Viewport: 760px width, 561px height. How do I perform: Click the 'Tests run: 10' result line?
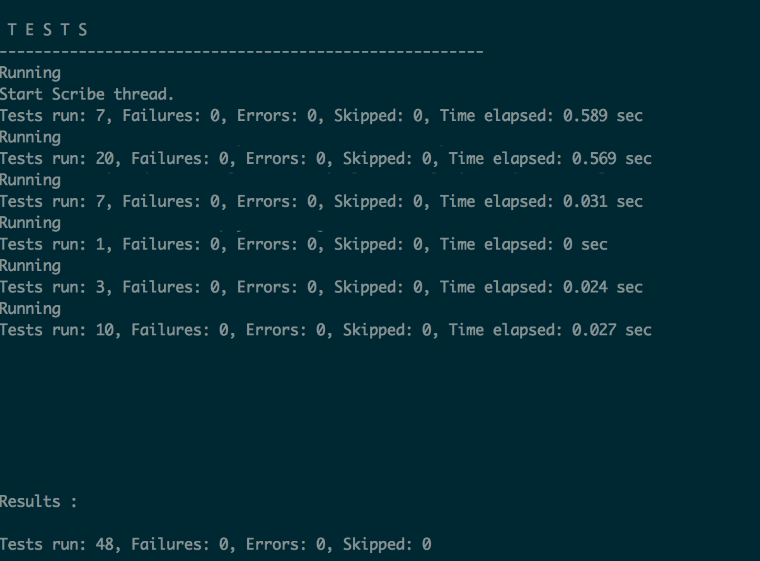(x=326, y=330)
